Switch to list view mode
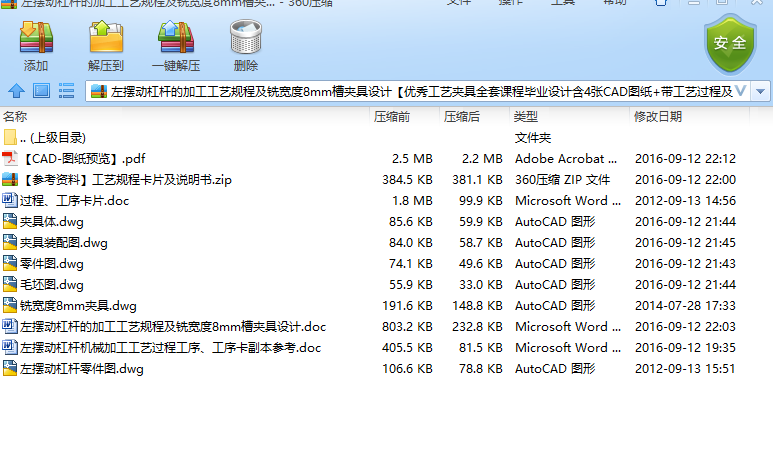773x452 pixels. 67,91
